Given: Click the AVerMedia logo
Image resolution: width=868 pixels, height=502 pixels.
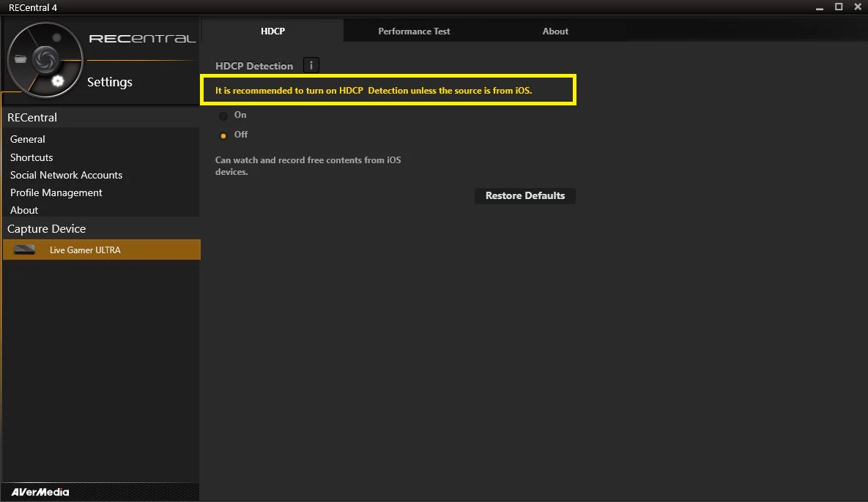Looking at the screenshot, I should pos(40,492).
